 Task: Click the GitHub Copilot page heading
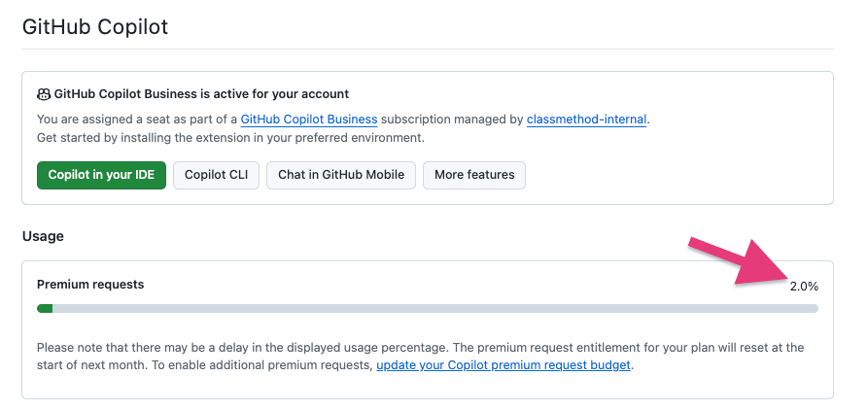click(95, 26)
